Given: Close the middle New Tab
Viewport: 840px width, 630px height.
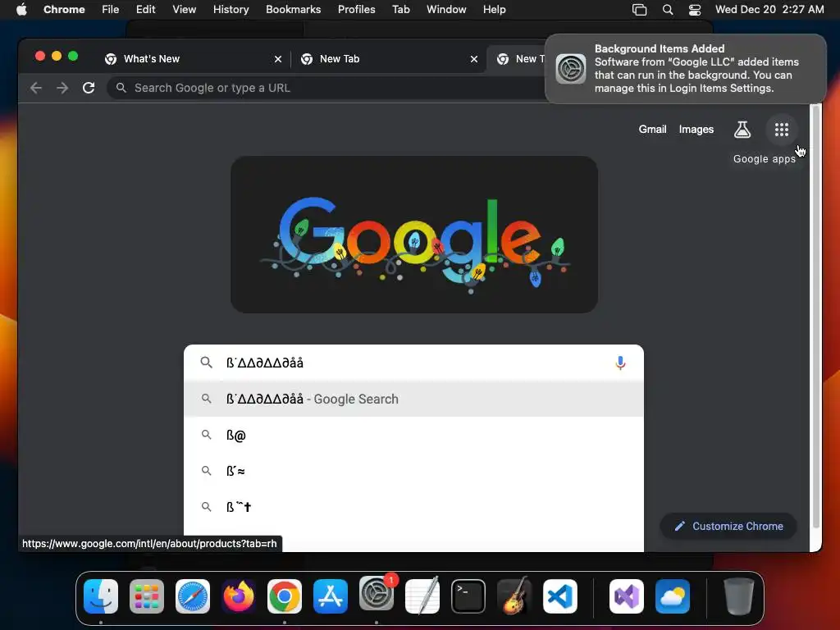Looking at the screenshot, I should tap(473, 59).
